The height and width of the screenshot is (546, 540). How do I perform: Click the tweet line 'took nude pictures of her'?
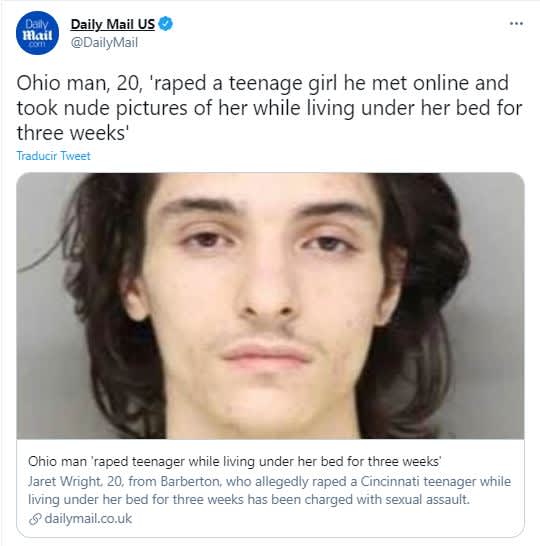[x=269, y=108]
